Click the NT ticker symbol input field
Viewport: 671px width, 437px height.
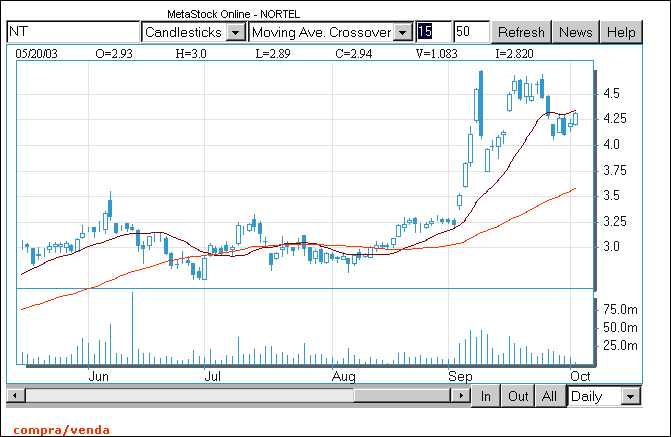click(x=73, y=32)
